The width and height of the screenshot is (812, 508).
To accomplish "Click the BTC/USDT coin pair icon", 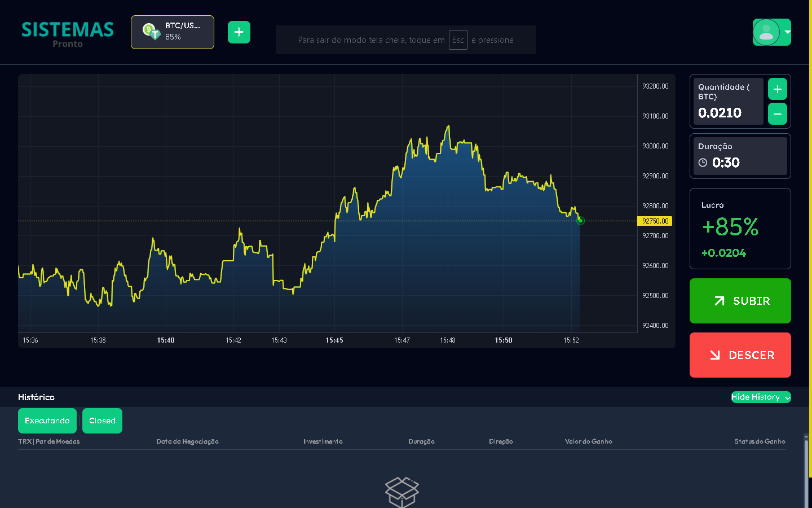I will (151, 31).
